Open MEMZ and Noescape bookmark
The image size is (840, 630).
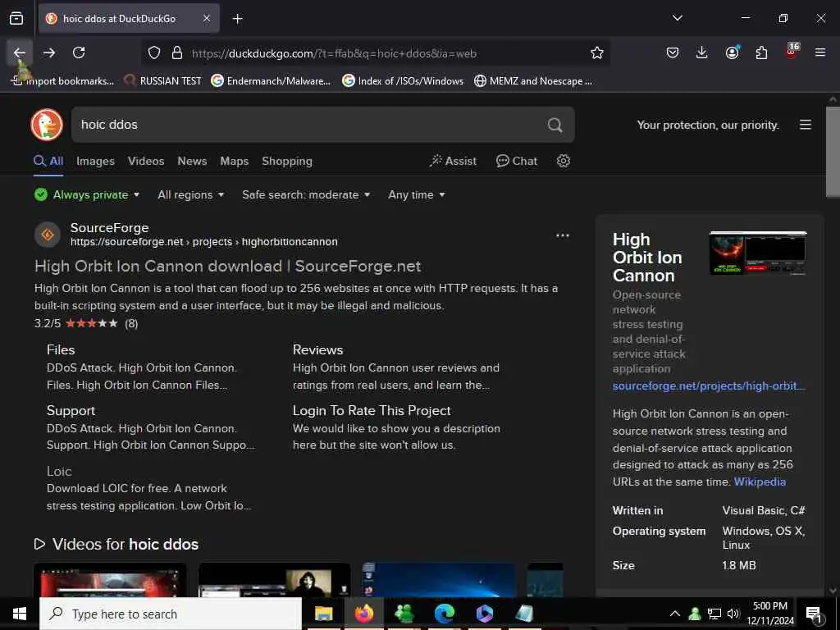[x=533, y=81]
